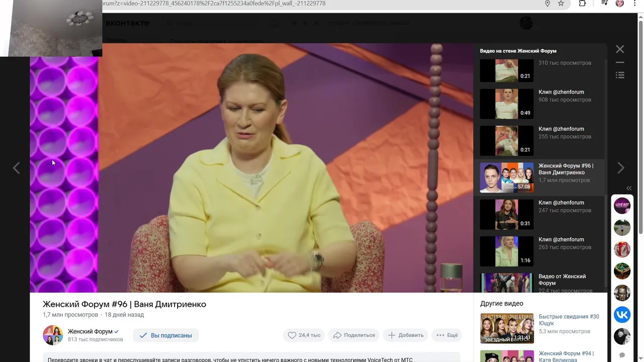Click 1,7 млн просмотров view count
The width and height of the screenshot is (644, 362).
70,315
